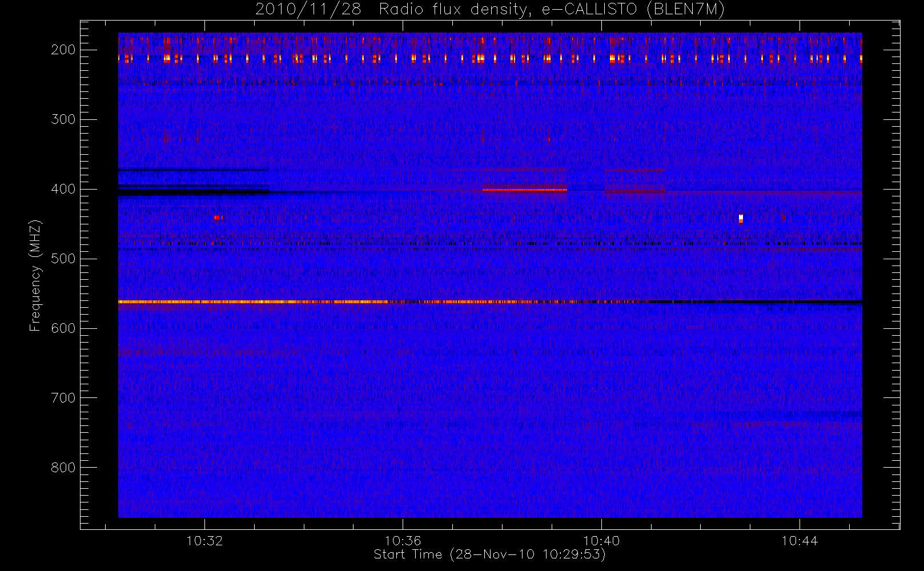Click the 400 frequency tick label
Image resolution: width=924 pixels, height=571 pixels.
(x=63, y=189)
